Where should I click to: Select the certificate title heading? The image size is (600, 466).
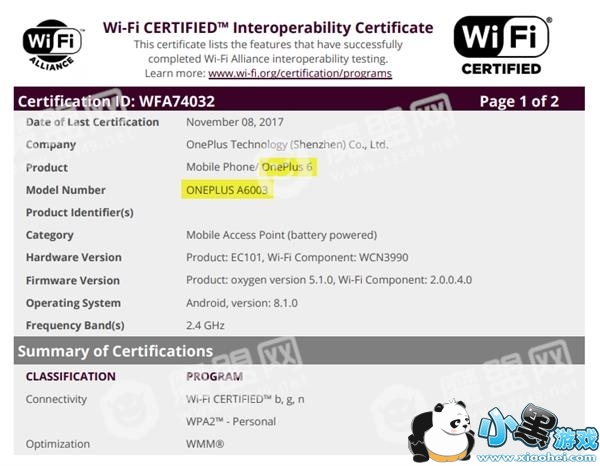click(x=268, y=28)
